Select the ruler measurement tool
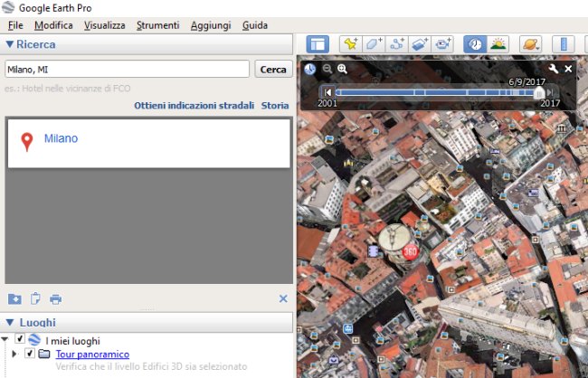588x378 pixels. coord(564,44)
